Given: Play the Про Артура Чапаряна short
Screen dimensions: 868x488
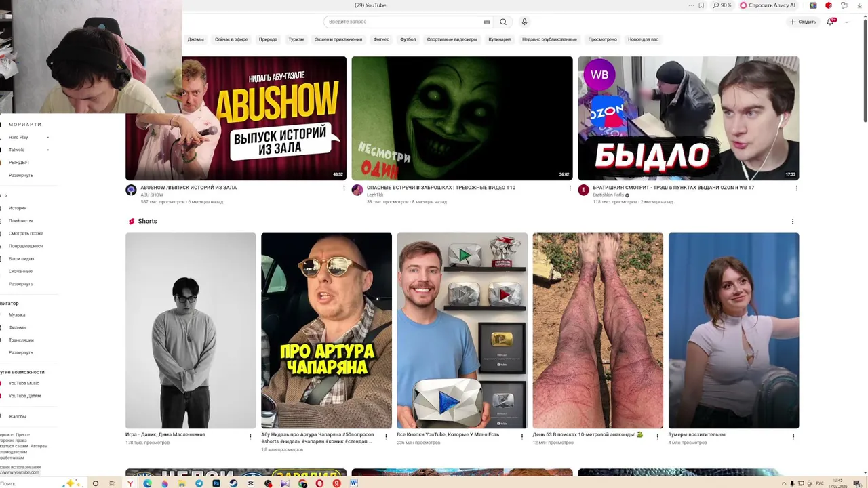Looking at the screenshot, I should (x=326, y=331).
